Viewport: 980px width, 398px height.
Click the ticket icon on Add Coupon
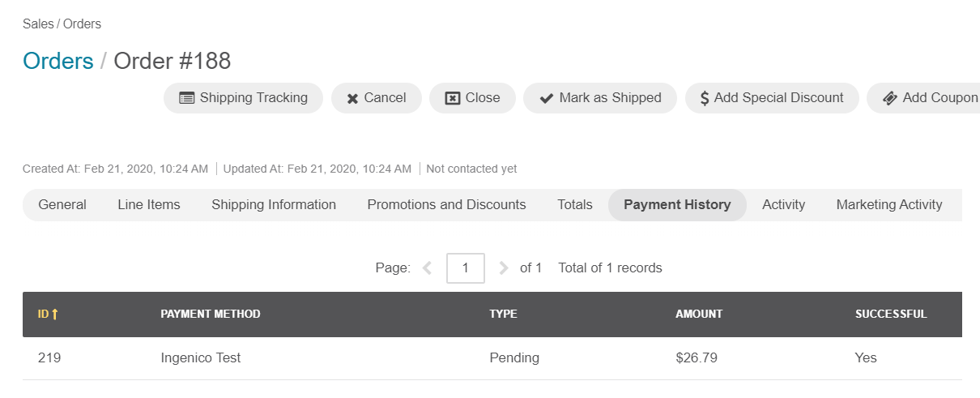pyautogui.click(x=889, y=98)
